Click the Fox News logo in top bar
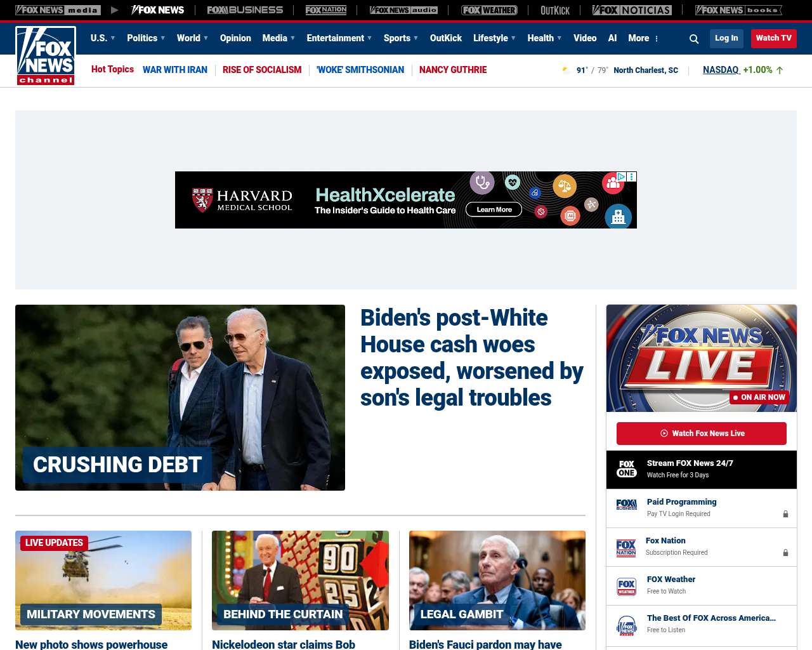Viewport: 812px width, 650px height. (x=157, y=10)
